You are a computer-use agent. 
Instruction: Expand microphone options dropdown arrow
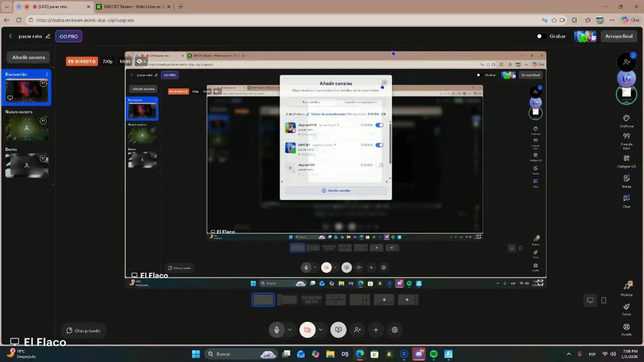[289, 330]
